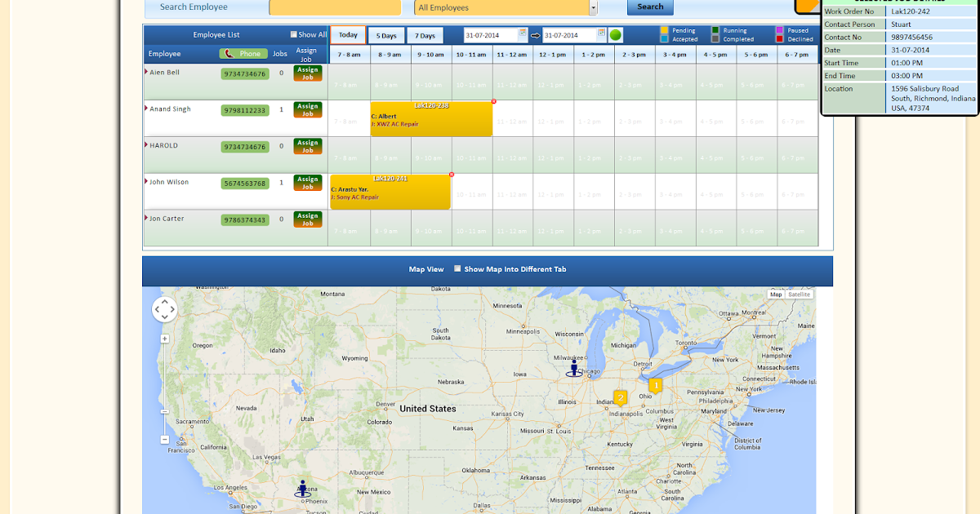This screenshot has width=980, height=514.
Task: Click the Search Employee input field
Action: (x=335, y=7)
